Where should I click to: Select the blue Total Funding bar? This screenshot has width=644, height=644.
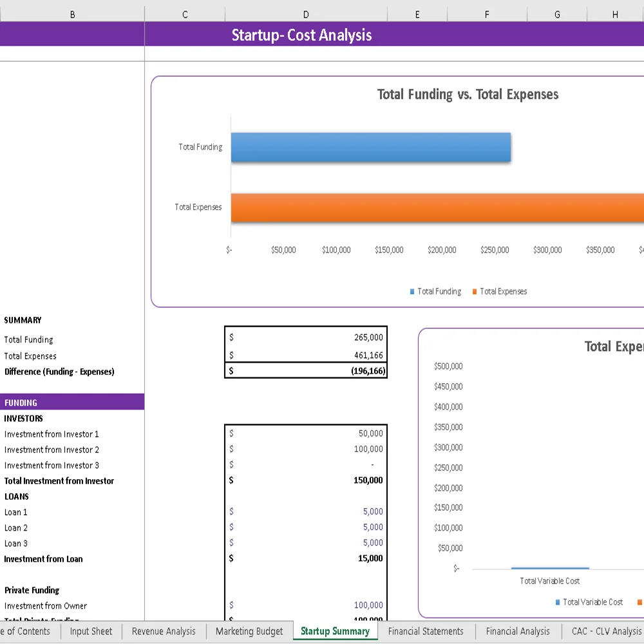(x=370, y=147)
